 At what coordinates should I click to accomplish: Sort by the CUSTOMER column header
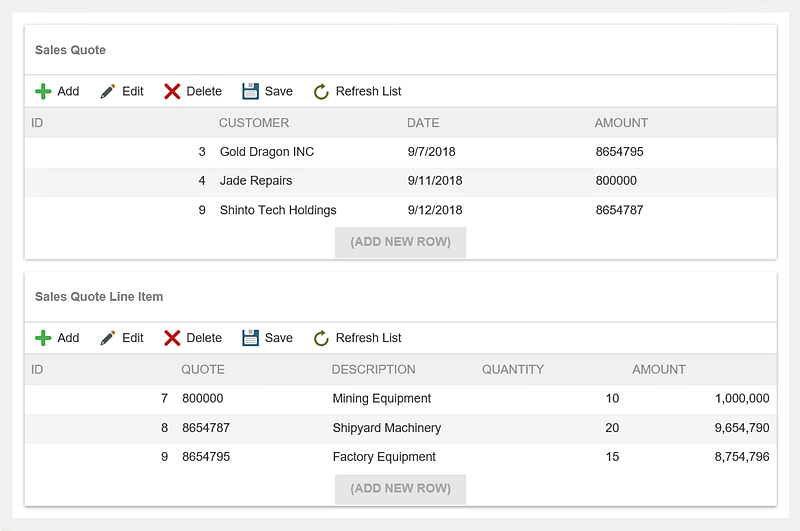click(x=254, y=123)
